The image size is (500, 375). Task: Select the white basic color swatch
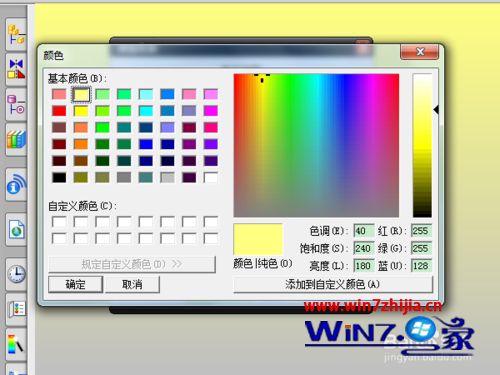click(x=211, y=177)
